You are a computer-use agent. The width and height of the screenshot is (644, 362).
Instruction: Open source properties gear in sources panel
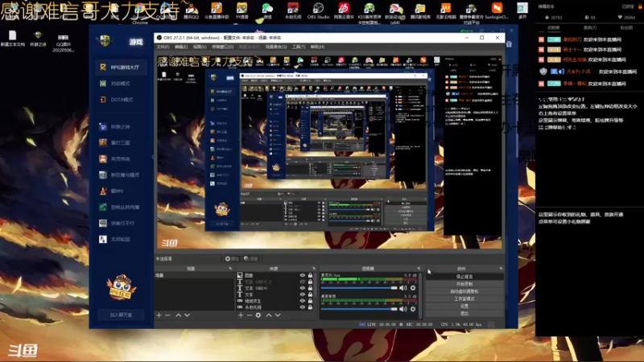(x=258, y=315)
